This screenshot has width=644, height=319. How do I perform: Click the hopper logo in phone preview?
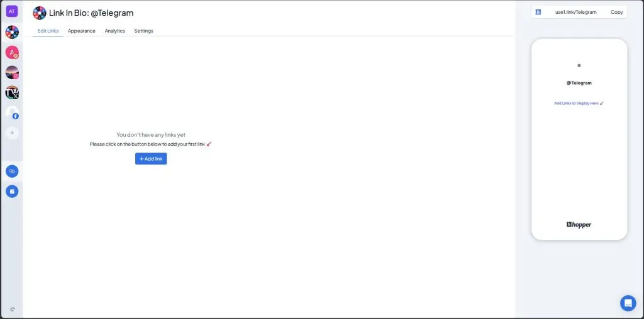click(579, 225)
